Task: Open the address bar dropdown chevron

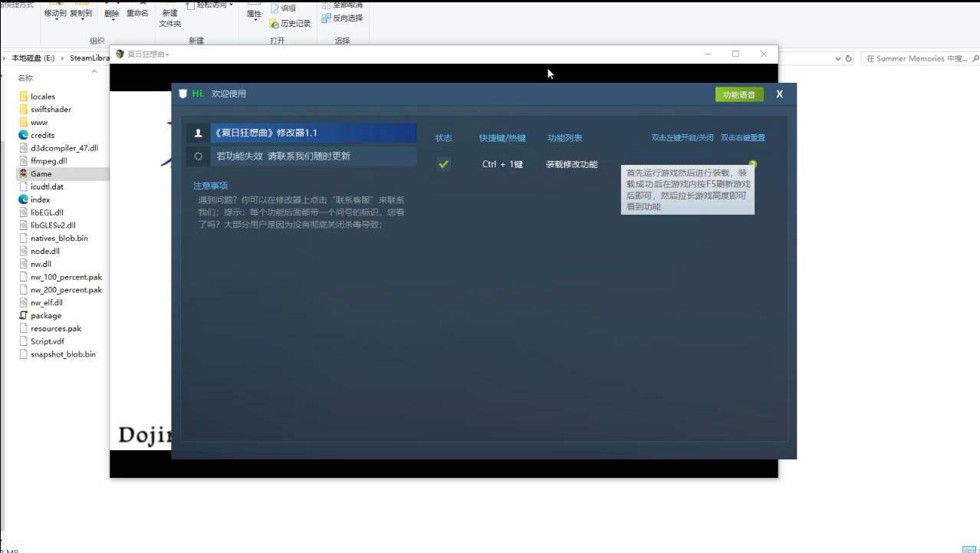Action: point(838,58)
